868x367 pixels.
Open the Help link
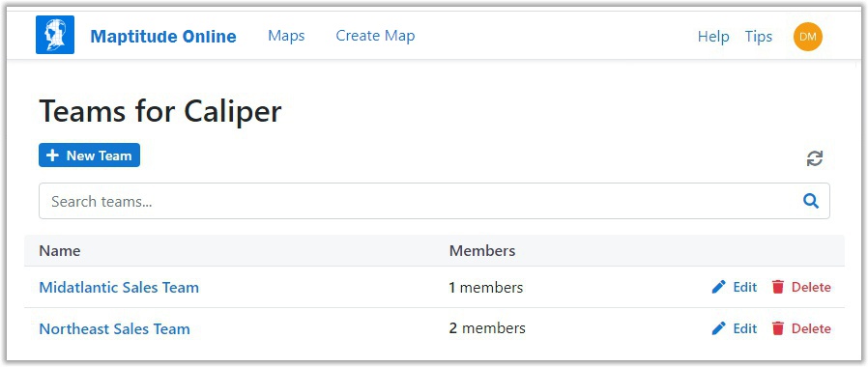(x=713, y=37)
